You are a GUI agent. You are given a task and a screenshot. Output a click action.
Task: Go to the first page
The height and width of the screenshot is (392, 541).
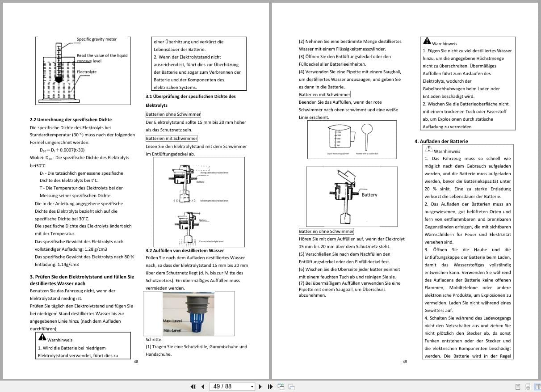[x=193, y=386]
